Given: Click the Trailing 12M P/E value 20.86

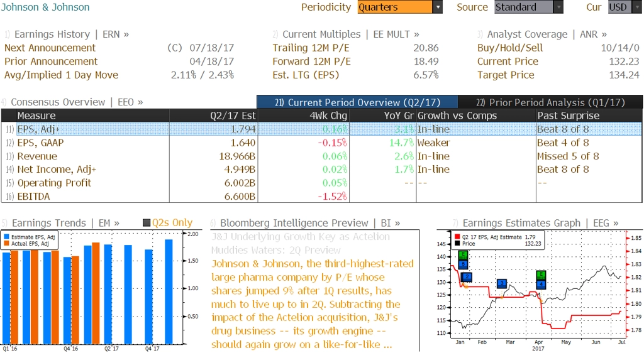Looking at the screenshot, I should coord(426,48).
